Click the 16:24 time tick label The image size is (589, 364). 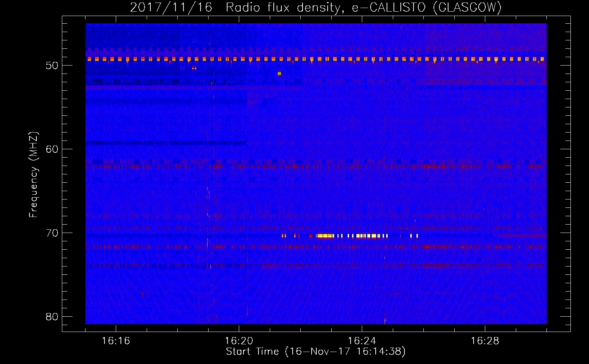click(362, 341)
